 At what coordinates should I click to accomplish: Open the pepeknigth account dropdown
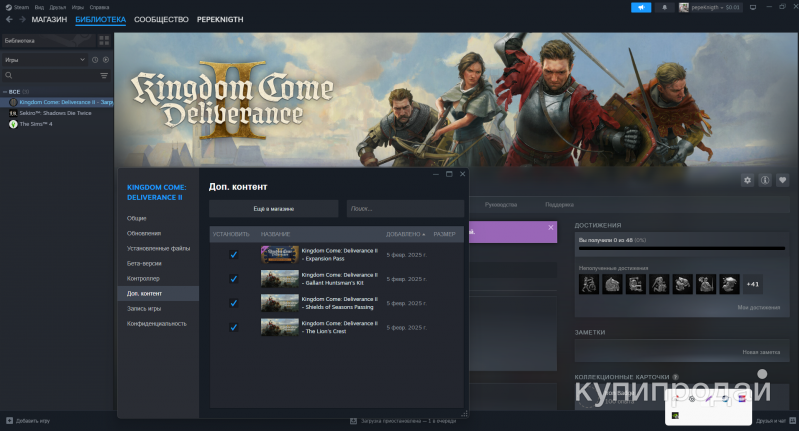coord(710,7)
